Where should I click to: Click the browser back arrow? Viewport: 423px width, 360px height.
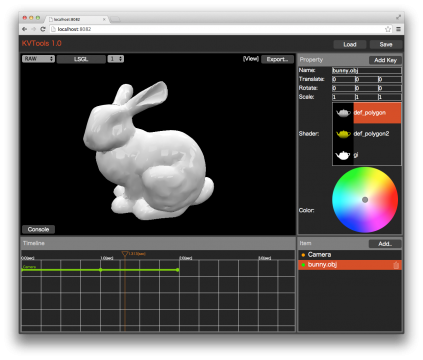click(24, 29)
